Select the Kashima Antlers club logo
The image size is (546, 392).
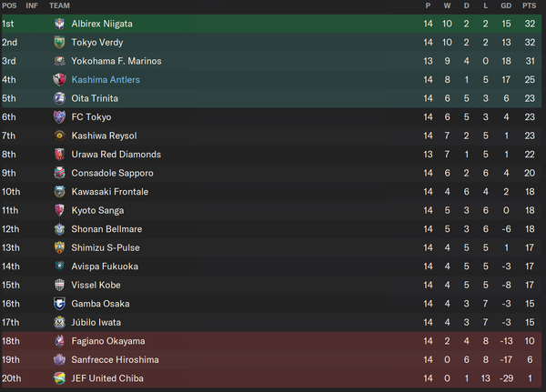[59, 80]
